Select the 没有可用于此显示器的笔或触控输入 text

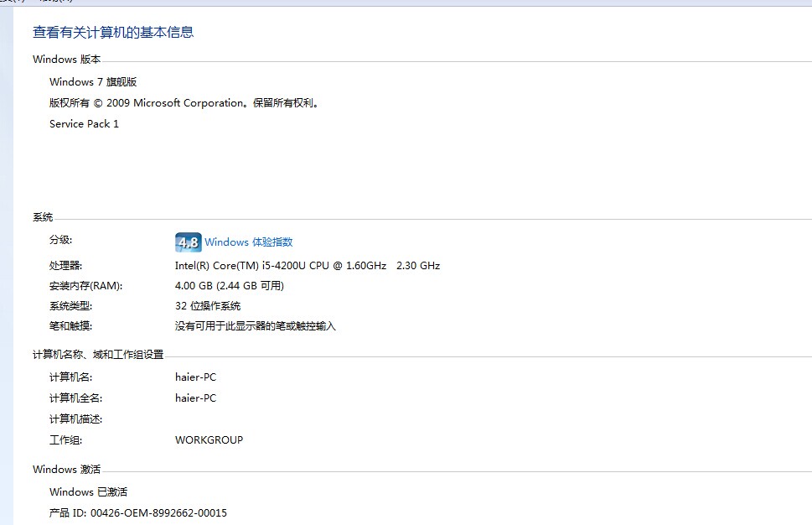coord(256,326)
